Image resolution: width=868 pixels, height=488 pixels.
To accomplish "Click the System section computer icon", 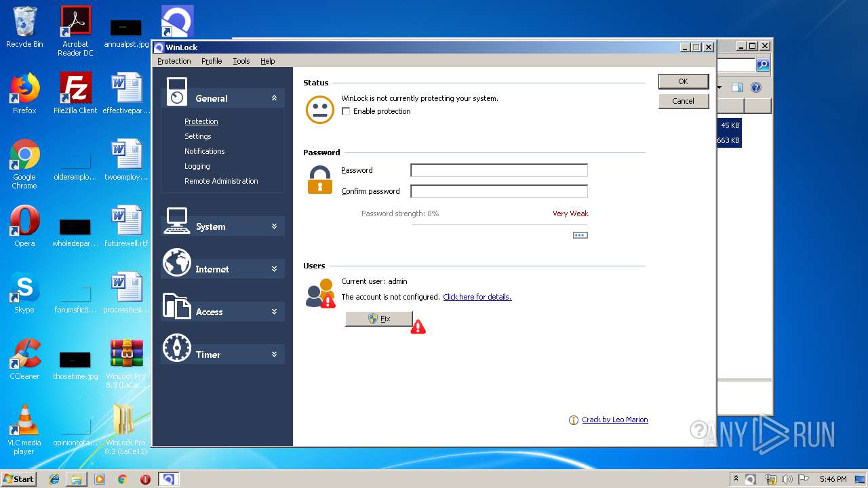I will pos(176,220).
